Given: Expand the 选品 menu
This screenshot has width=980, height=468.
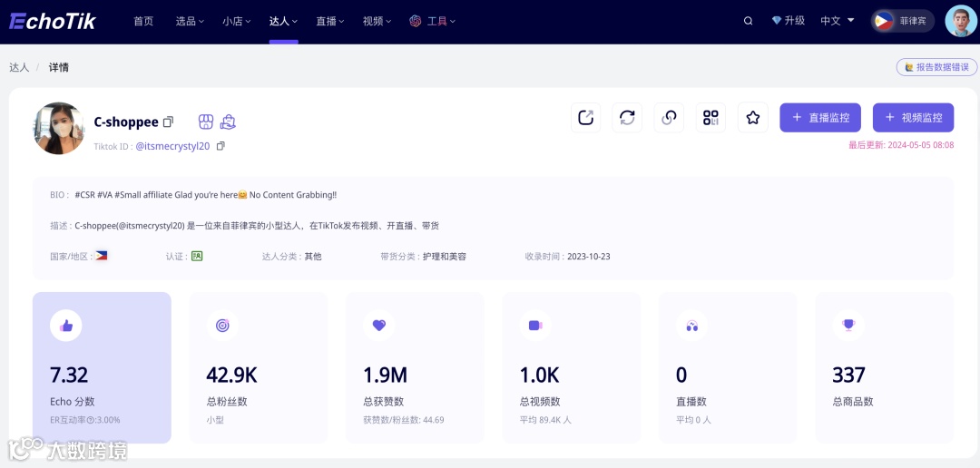Looking at the screenshot, I should 190,21.
